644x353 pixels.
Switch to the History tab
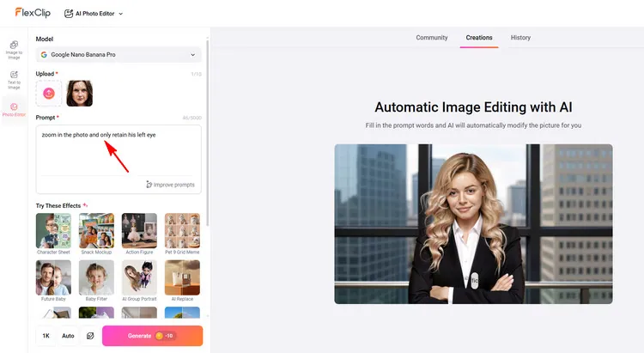click(x=520, y=38)
